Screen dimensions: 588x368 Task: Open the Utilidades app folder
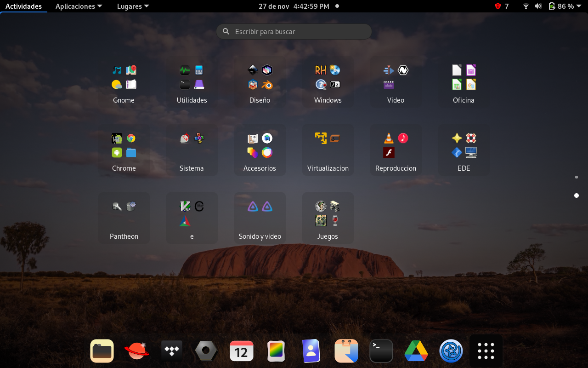pyautogui.click(x=192, y=82)
